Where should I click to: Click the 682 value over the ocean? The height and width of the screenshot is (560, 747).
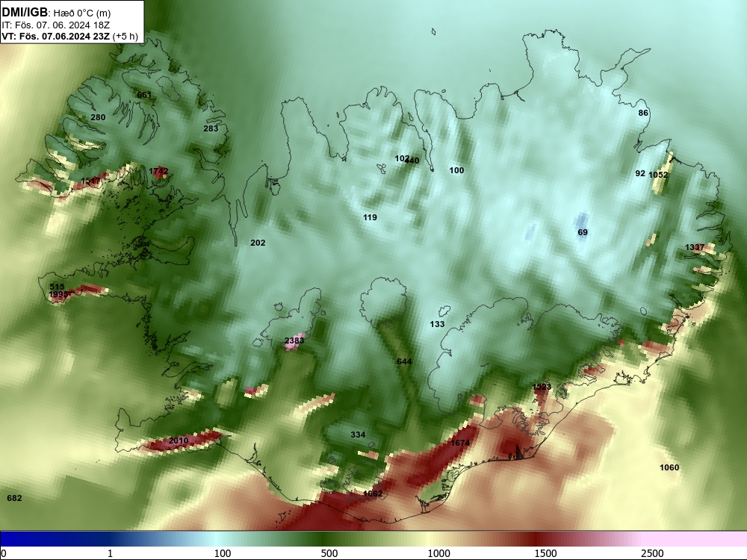click(14, 498)
